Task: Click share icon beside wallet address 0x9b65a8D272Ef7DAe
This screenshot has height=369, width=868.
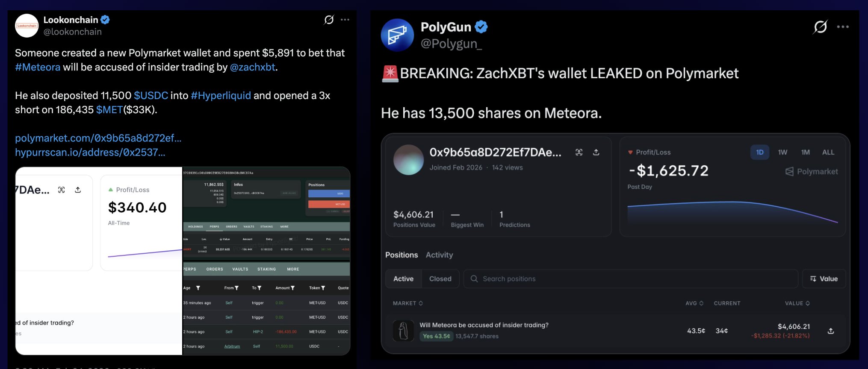Action: [596, 152]
